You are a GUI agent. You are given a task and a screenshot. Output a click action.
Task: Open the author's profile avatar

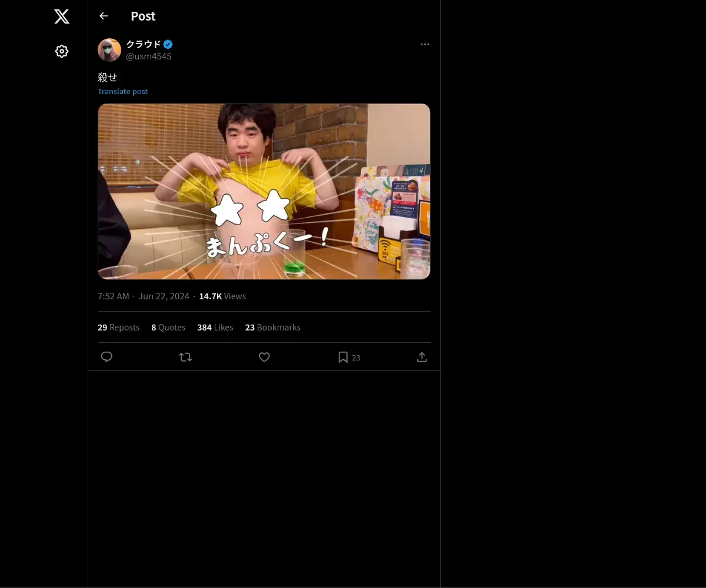coord(109,50)
